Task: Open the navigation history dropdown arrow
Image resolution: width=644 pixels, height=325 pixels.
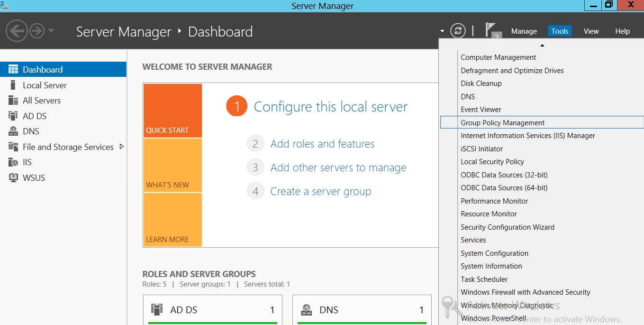Action: click(x=51, y=31)
